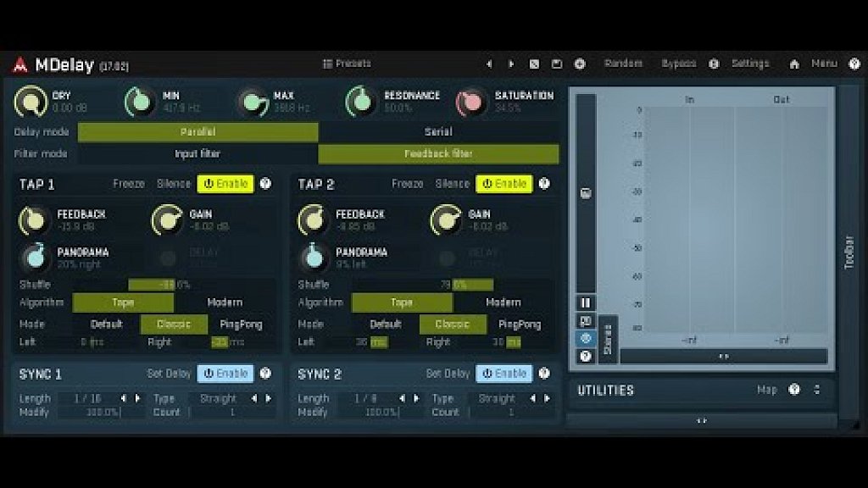
Task: Switch Delay mode to Serial
Action: click(x=438, y=132)
